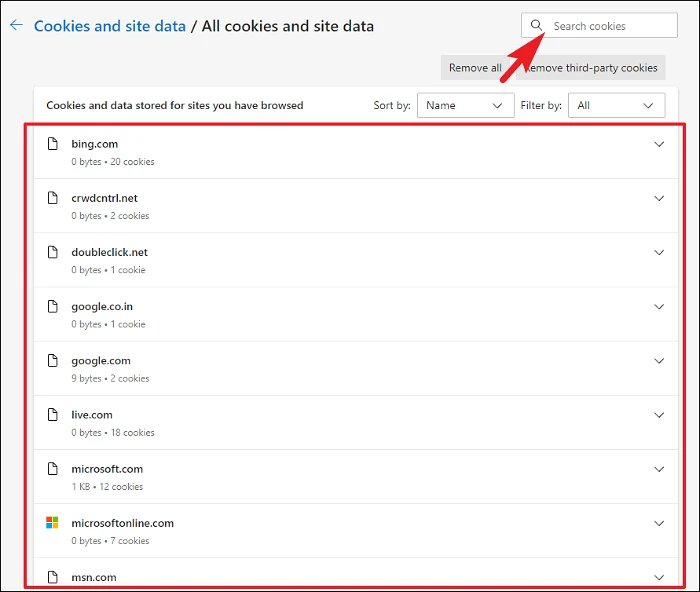This screenshot has width=700, height=592.
Task: Open the Sort by Name dropdown
Action: click(465, 105)
